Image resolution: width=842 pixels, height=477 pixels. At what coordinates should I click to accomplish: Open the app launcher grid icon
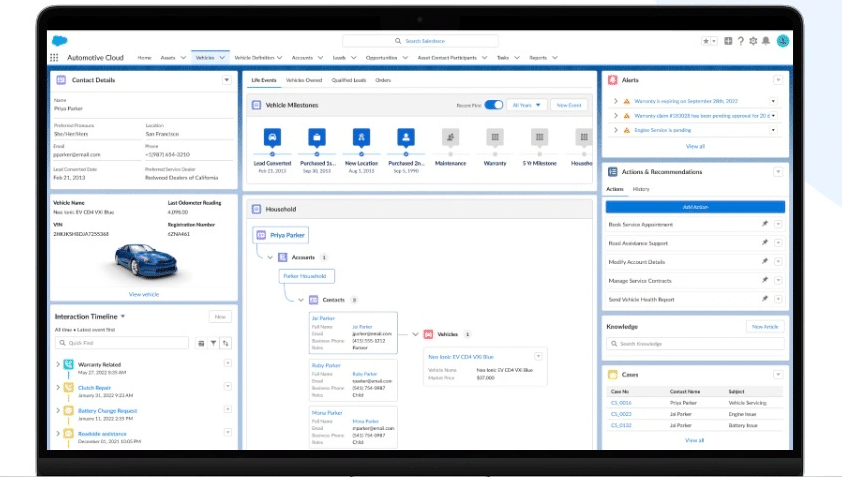54,57
